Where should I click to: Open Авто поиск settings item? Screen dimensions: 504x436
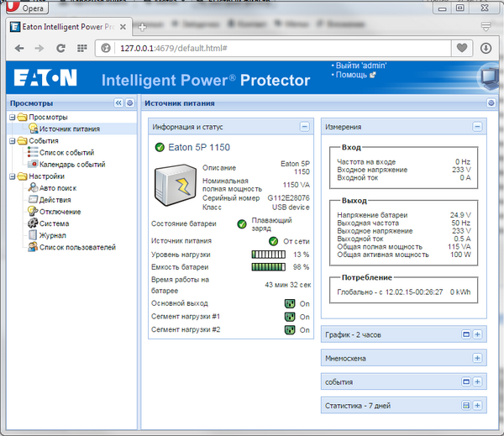pyautogui.click(x=58, y=188)
